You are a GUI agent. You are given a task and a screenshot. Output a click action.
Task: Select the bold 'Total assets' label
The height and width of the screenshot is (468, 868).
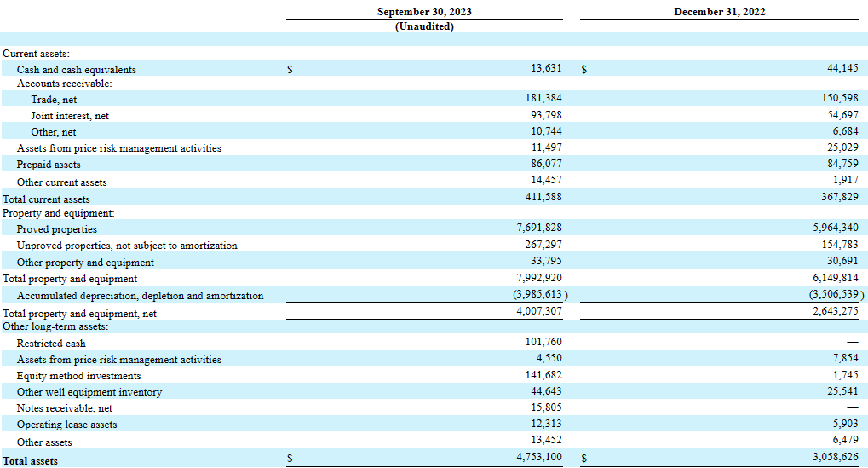[x=30, y=461]
